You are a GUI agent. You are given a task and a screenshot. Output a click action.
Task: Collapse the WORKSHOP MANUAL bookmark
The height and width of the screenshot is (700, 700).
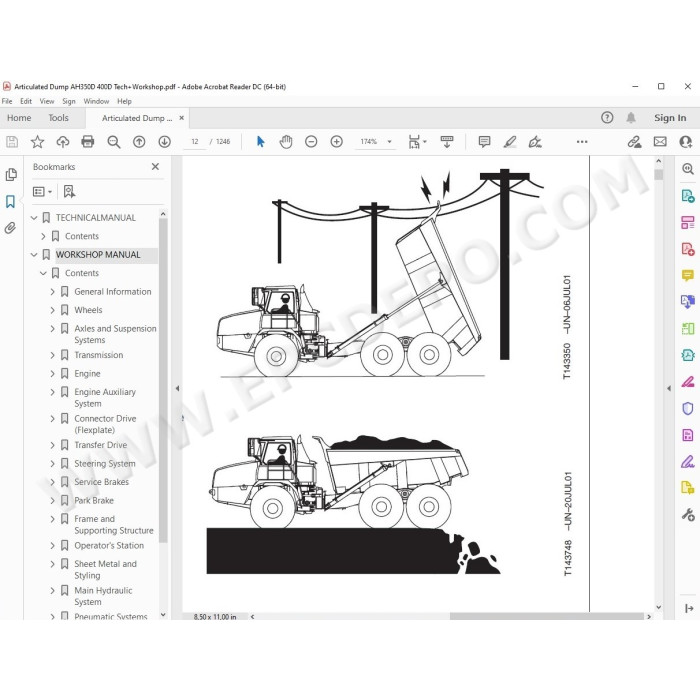point(34,255)
